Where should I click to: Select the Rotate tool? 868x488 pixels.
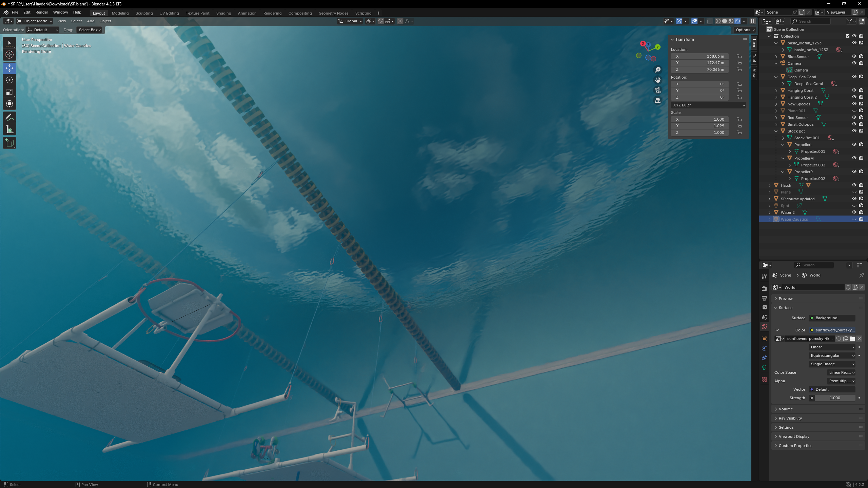tap(9, 80)
